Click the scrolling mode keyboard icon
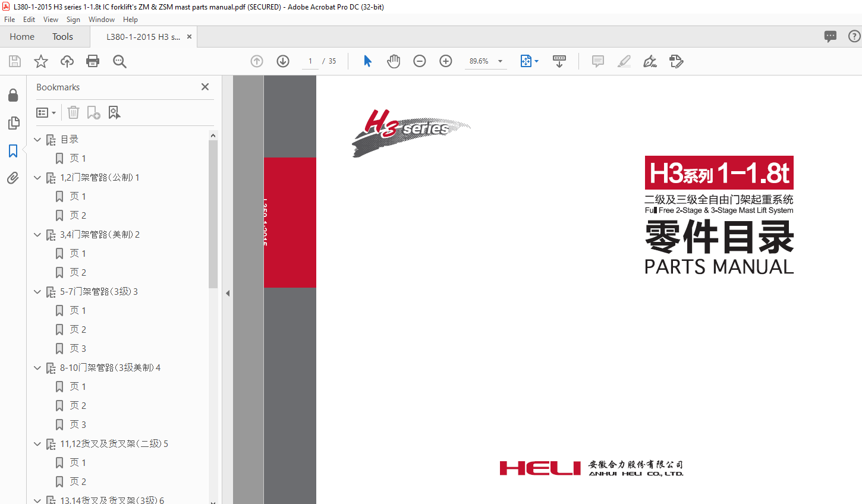This screenshot has height=504, width=862. pos(559,61)
